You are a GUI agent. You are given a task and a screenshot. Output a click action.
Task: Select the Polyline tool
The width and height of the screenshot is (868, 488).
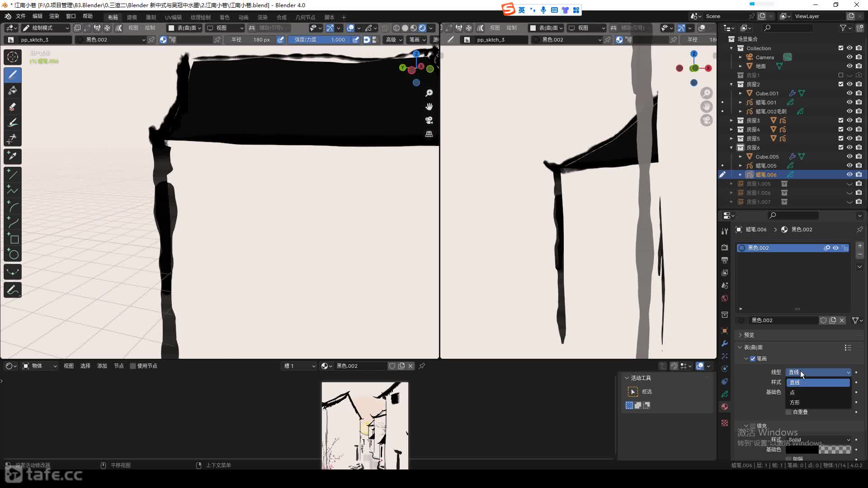[x=13, y=190]
